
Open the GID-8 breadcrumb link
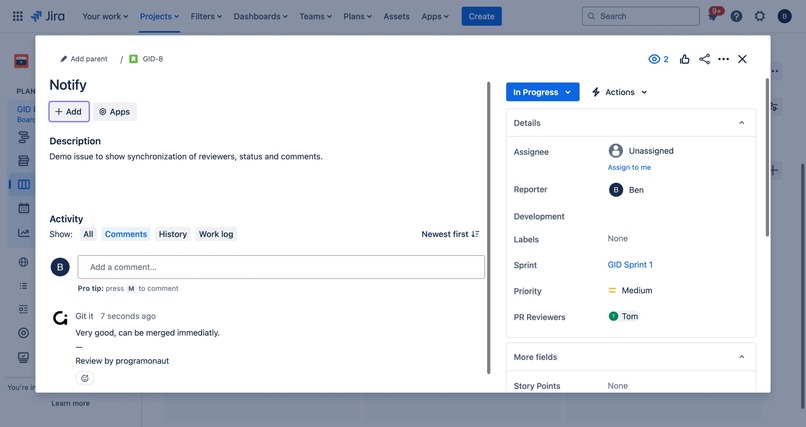tap(153, 59)
